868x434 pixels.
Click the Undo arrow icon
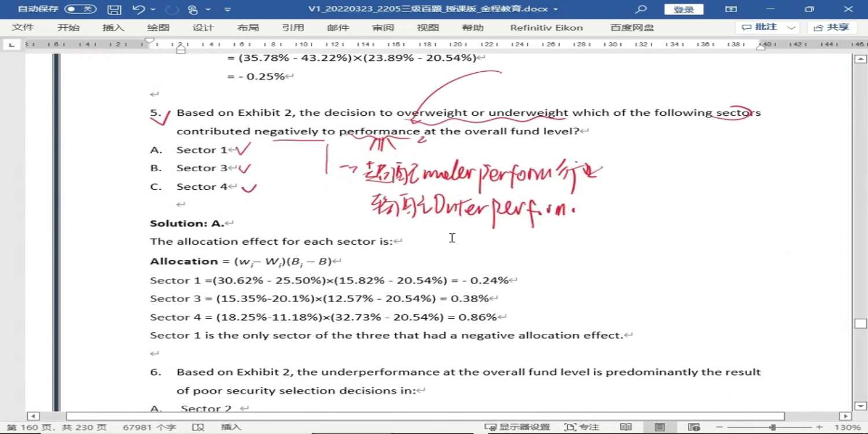pos(138,9)
